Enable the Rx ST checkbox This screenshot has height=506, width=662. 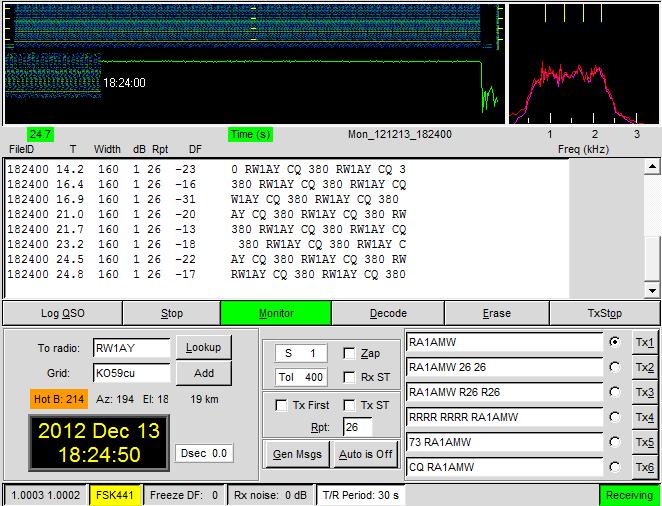[x=349, y=377]
